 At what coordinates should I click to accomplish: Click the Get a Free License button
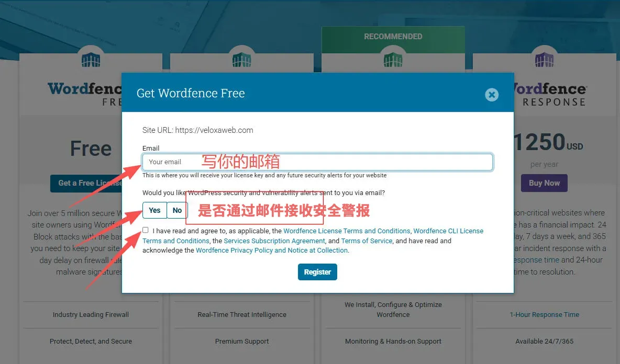86,183
